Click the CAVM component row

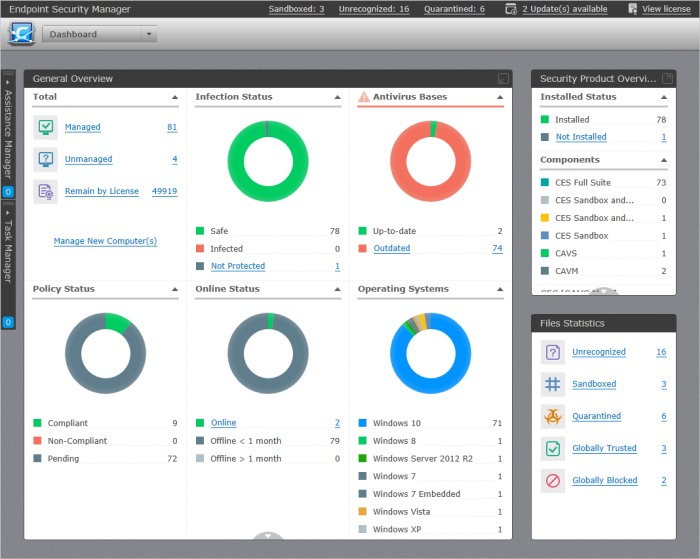point(604,271)
